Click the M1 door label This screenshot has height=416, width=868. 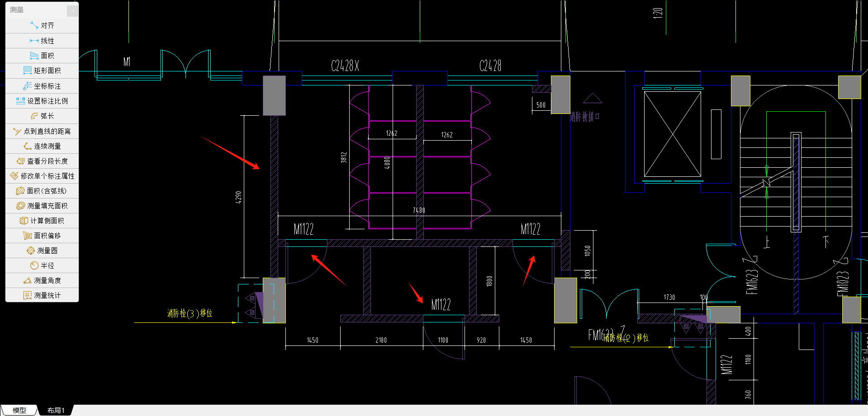127,62
